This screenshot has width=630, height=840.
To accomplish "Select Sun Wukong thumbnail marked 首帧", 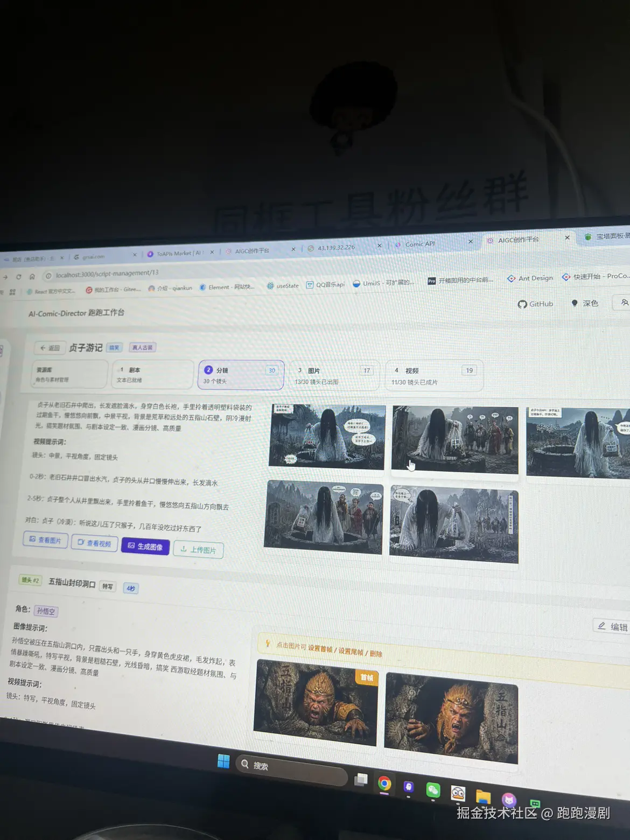I will click(x=316, y=702).
